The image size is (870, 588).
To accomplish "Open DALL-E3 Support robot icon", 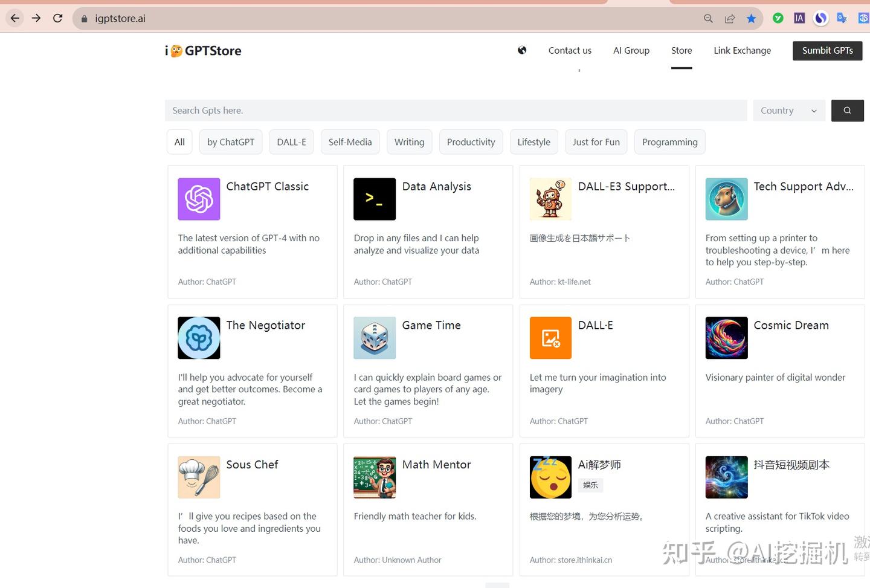I will pyautogui.click(x=550, y=199).
